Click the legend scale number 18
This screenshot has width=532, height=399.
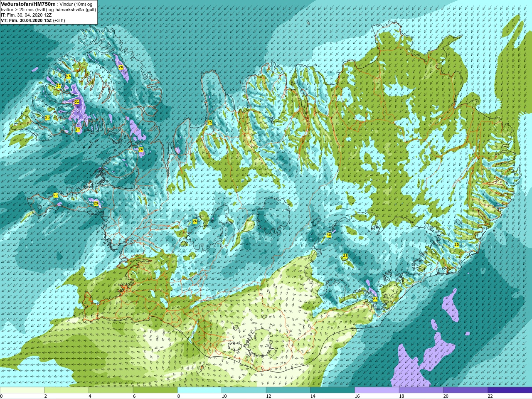coord(401,396)
